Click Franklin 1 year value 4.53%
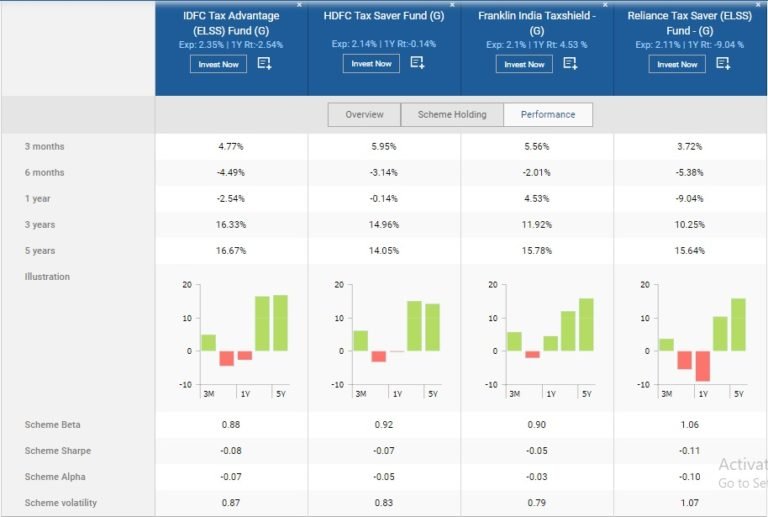 tap(536, 199)
